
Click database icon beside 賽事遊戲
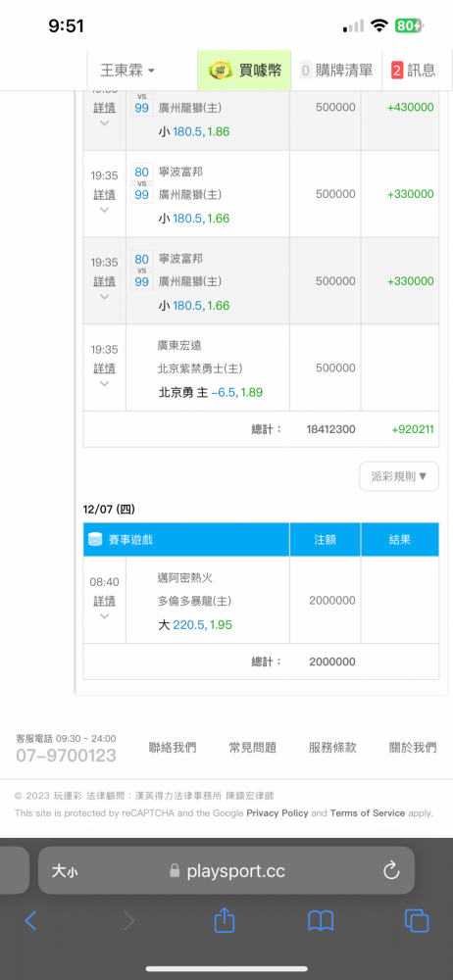tap(95, 539)
